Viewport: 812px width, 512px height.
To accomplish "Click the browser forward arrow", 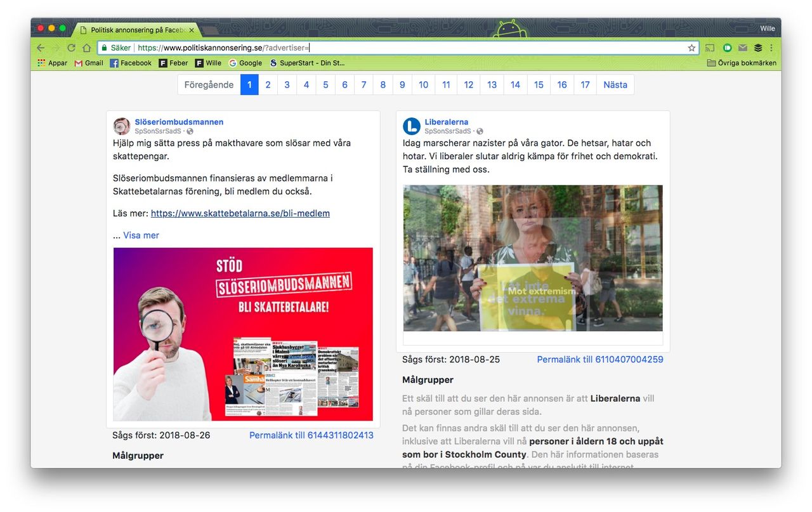I will (x=56, y=48).
